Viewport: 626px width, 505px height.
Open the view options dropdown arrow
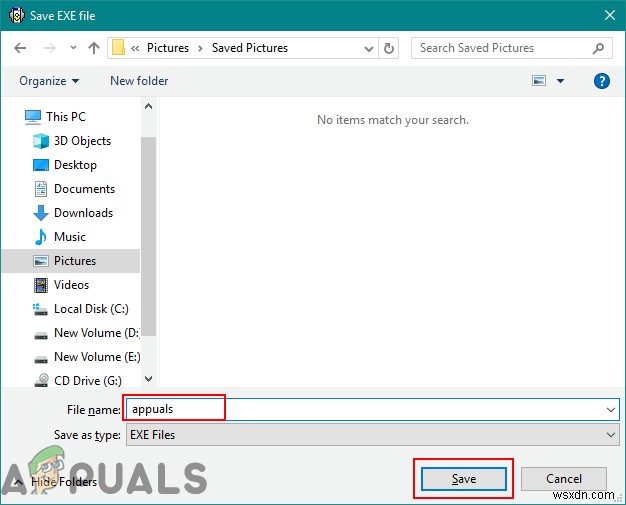(561, 81)
